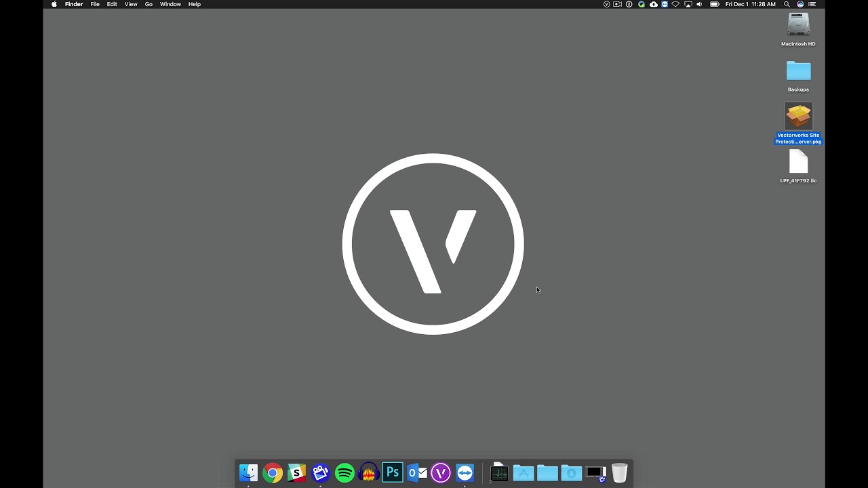Screen dimensions: 868x488
Task: Launch Photoshop from the Dock
Action: 393,472
